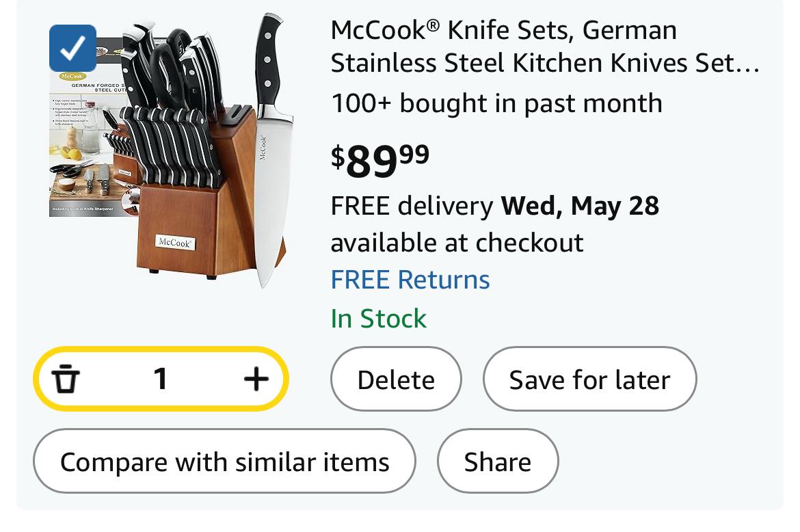Open the McCook Knife Sets product title

tap(544, 46)
